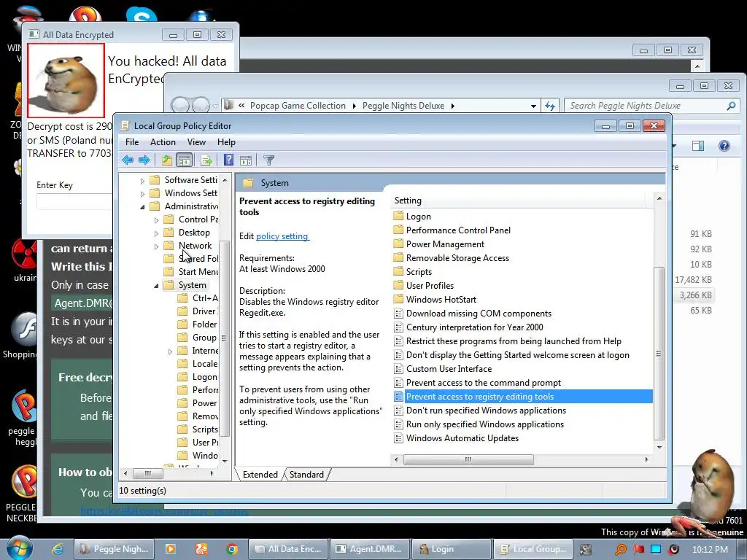747x560 pixels.
Task: Click the tree pane vertical scrollbar
Action: (x=225, y=338)
